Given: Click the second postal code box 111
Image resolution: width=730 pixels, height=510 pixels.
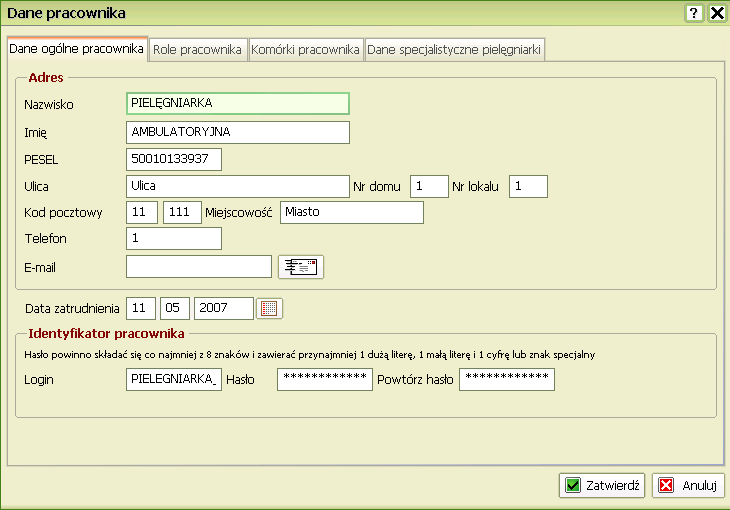Looking at the screenshot, I should coord(182,212).
